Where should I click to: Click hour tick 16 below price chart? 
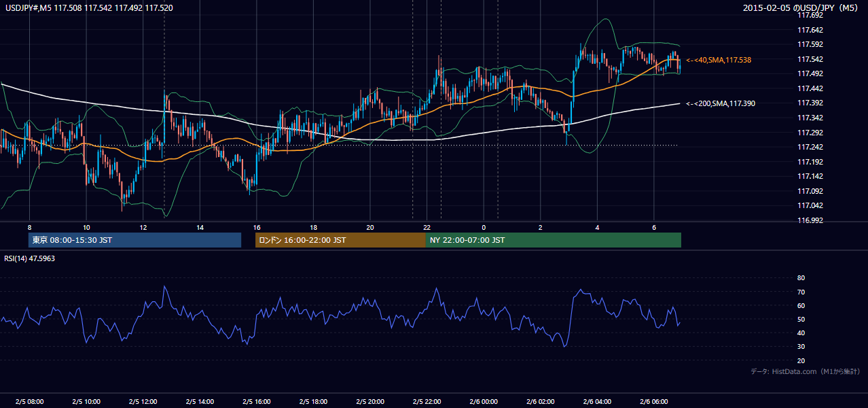pos(256,227)
